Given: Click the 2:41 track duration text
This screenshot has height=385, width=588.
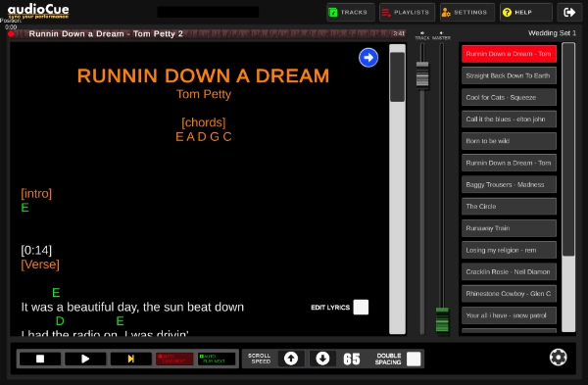Looking at the screenshot, I should point(399,33).
